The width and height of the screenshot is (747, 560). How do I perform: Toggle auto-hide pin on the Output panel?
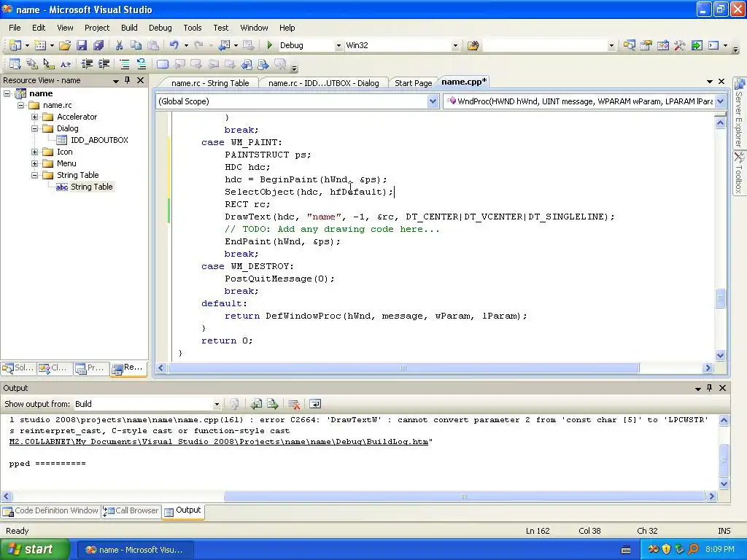point(709,388)
